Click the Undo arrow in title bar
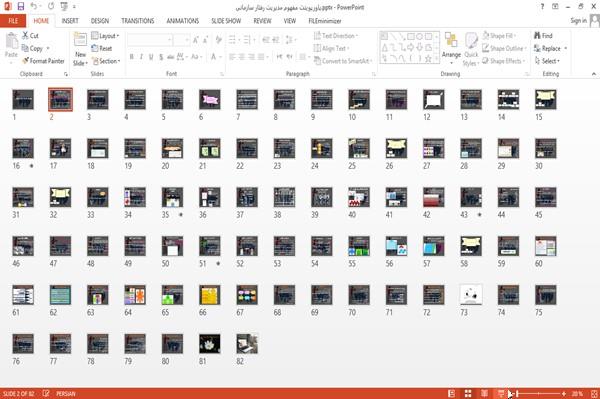This screenshot has height=399, width=600. point(33,7)
